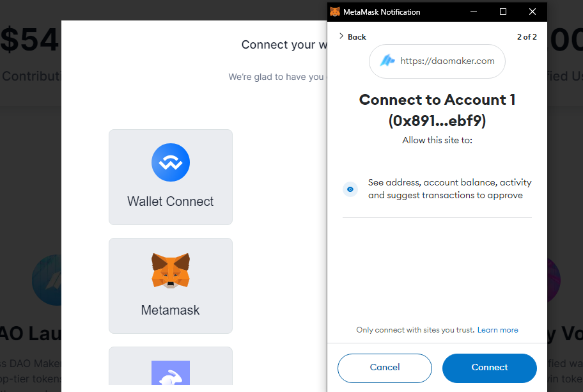Go back using the Back text link
Screen dimensions: 583x392
pyautogui.click(x=357, y=37)
